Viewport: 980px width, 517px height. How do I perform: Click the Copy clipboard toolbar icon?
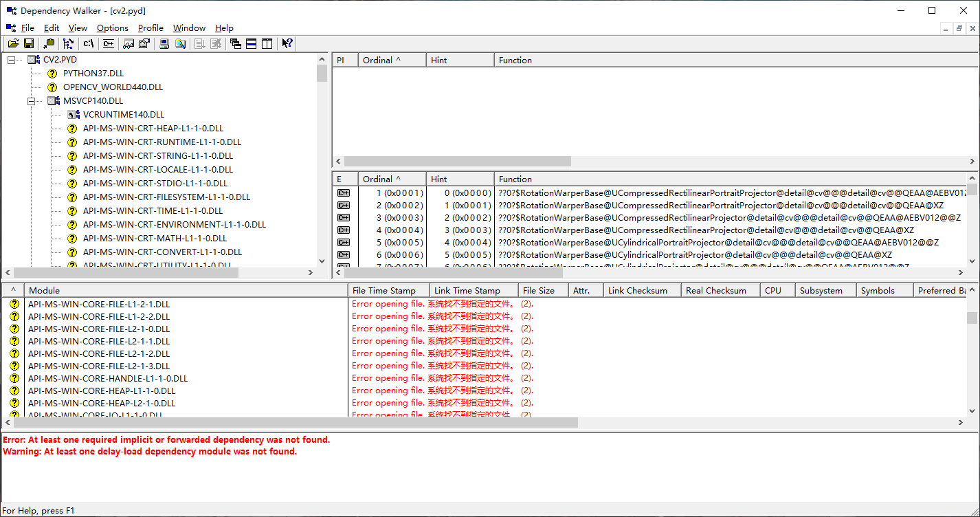(x=49, y=43)
